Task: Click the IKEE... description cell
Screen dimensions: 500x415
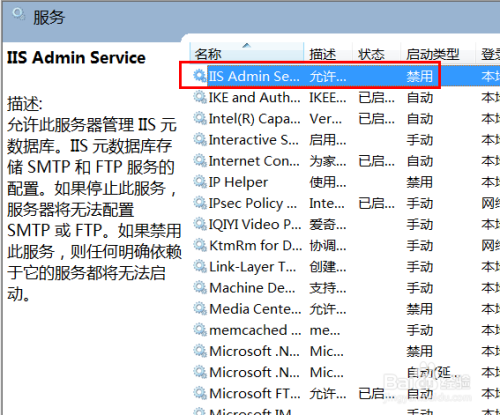Action: tap(328, 98)
